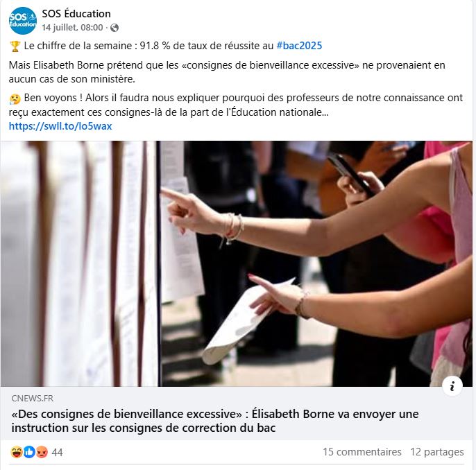
Task: Click the angry face reaction icon
Action: pyautogui.click(x=42, y=452)
